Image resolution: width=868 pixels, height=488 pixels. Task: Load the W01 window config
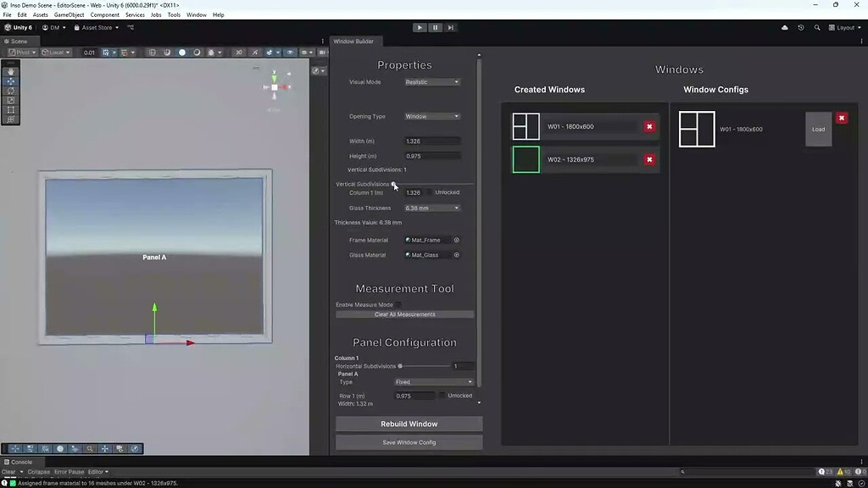point(818,129)
